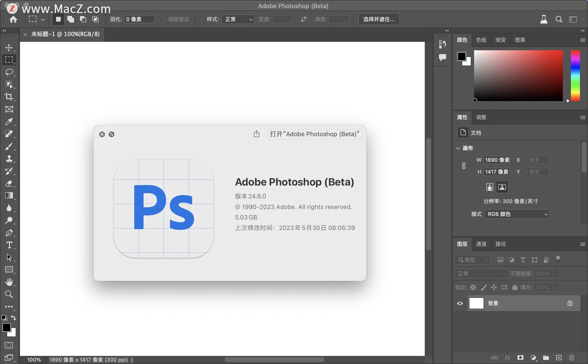Open the 样式 style dropdown
Viewport: 588px width, 364px height.
[x=238, y=19]
